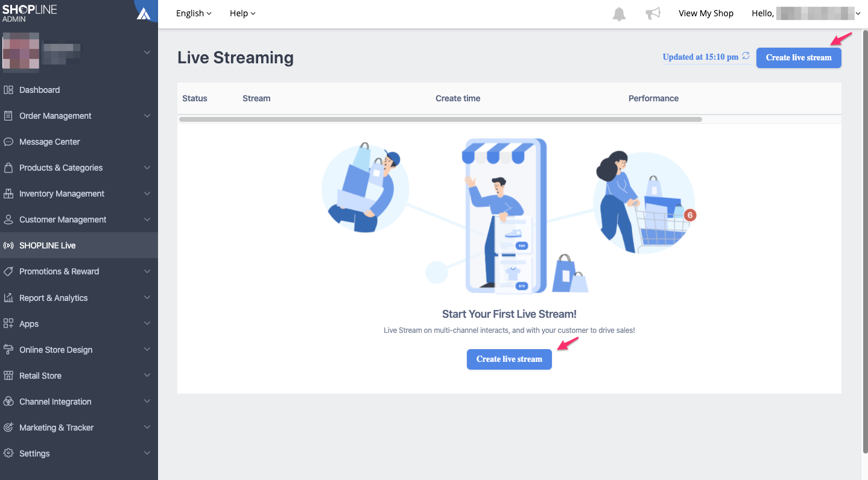Screen dimensions: 868x480
Task: Click the table horizontal scrollbar
Action: tap(440, 119)
